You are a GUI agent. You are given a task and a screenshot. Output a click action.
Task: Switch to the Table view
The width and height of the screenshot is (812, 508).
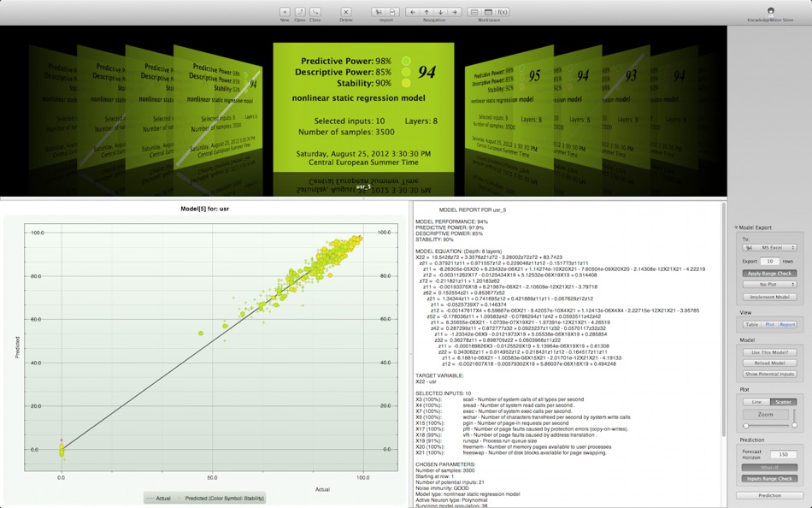click(x=752, y=324)
